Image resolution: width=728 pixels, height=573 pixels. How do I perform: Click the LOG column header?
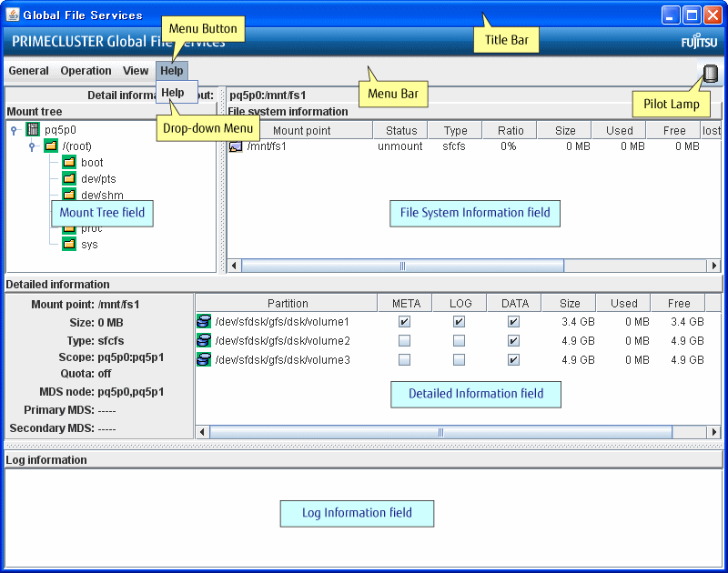tap(460, 303)
